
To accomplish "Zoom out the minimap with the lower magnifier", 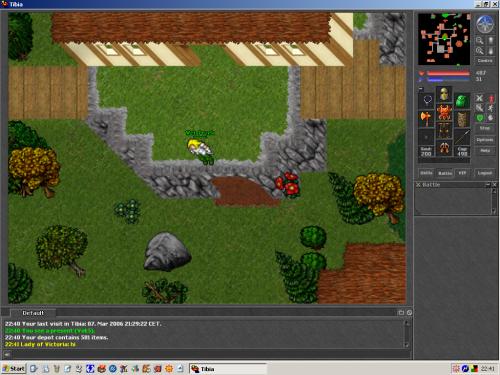I will (x=480, y=51).
